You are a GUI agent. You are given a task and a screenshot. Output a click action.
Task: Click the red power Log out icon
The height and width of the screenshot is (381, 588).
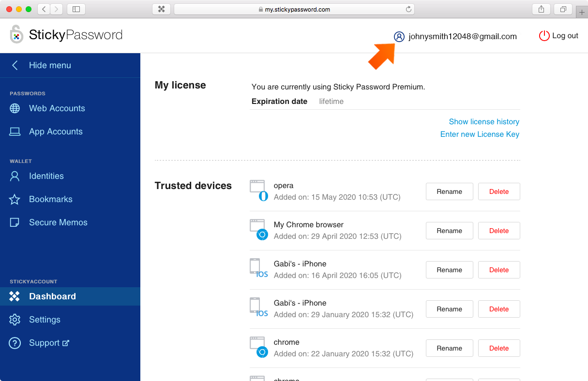pos(544,36)
